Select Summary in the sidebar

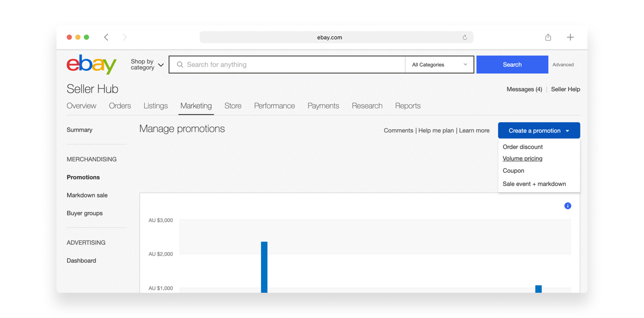pos(79,130)
